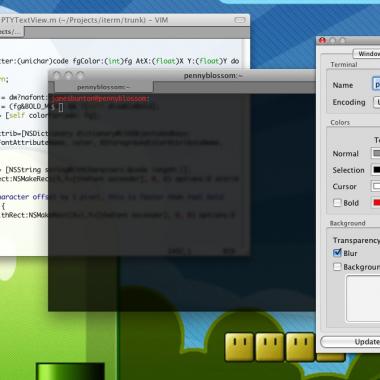
Task: Minimize the pennyblossom terminal window
Action: [x=69, y=76]
